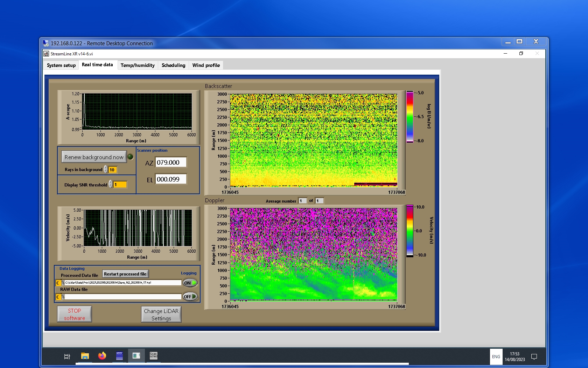
Task: Click the Renew background indicator LED
Action: (131, 157)
